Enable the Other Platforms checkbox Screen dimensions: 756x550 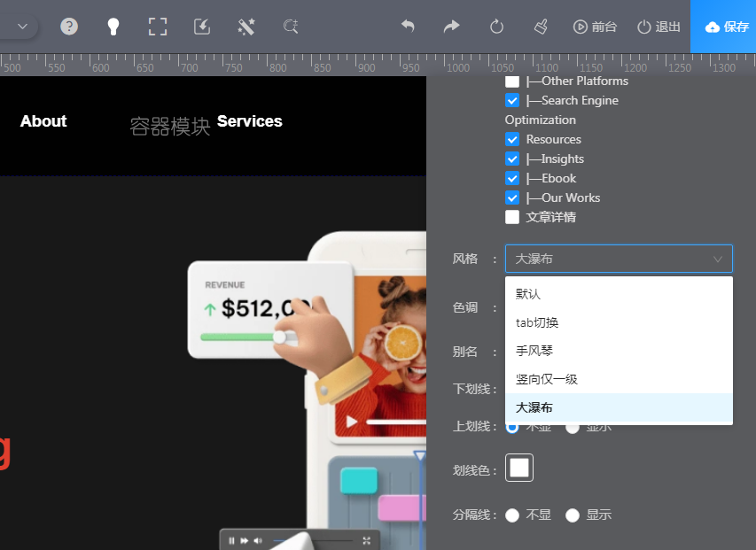point(512,81)
